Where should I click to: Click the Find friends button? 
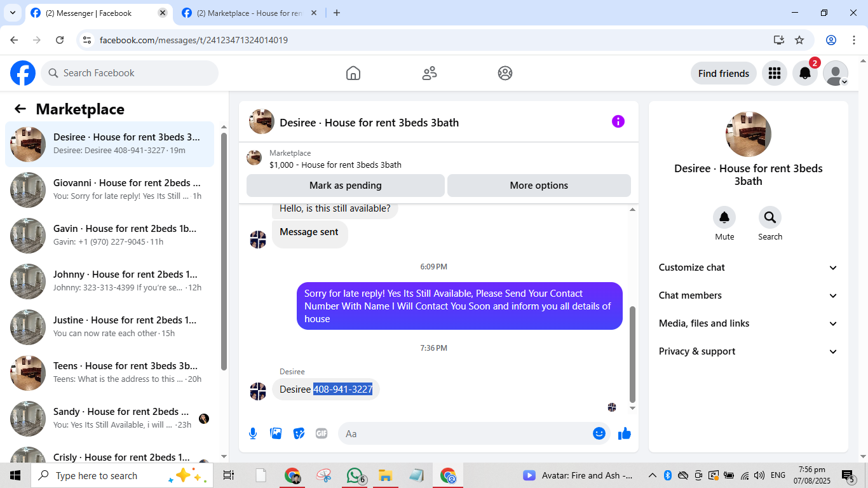[724, 73]
